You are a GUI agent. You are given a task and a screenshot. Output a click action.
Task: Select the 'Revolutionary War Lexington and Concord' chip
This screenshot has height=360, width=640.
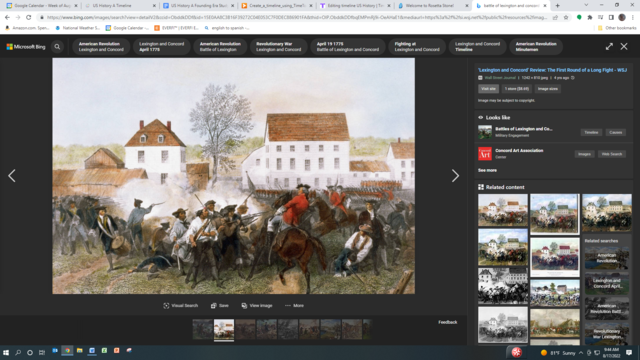pyautogui.click(x=278, y=47)
